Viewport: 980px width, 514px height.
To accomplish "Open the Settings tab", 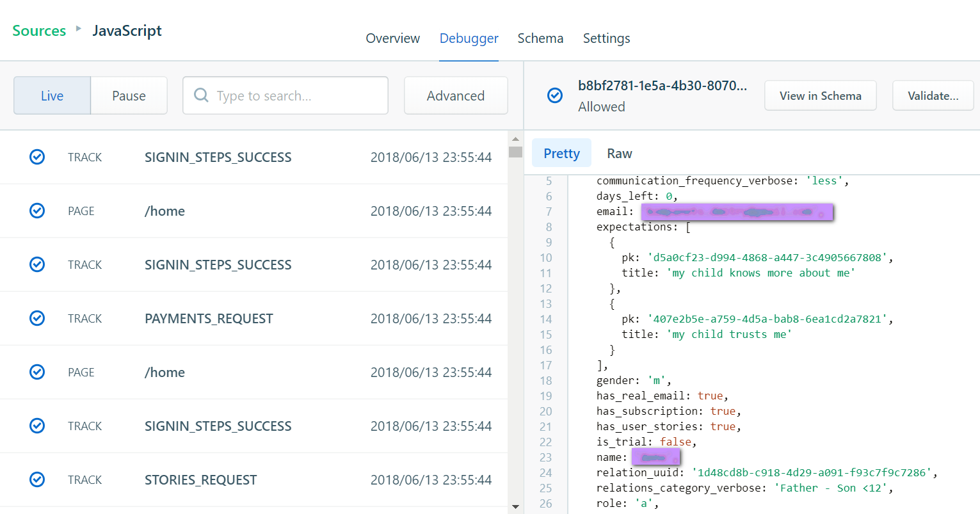I will coord(606,38).
